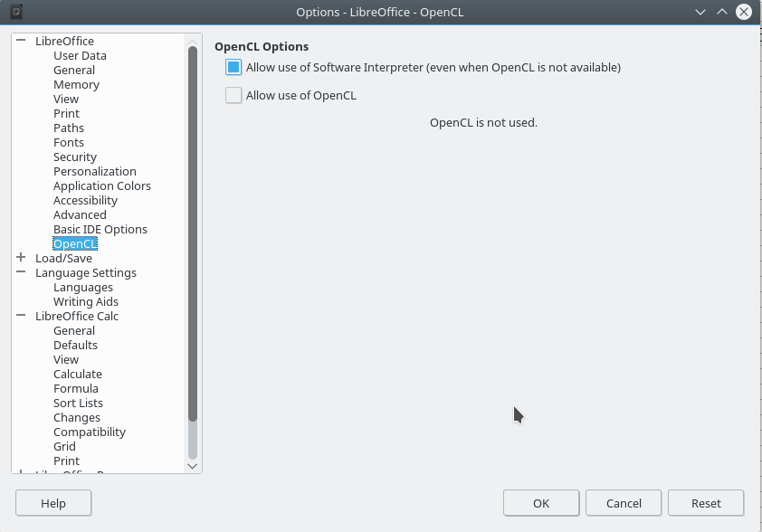
Task: Select User Data in the options tree
Action: click(80, 55)
